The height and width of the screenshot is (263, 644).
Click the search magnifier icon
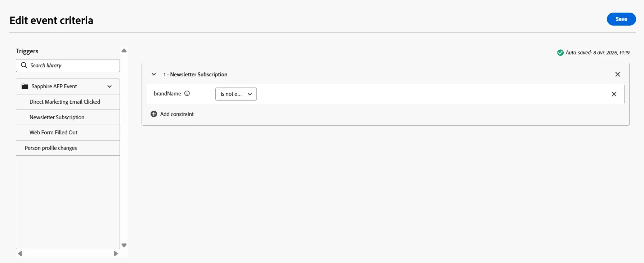(24, 65)
